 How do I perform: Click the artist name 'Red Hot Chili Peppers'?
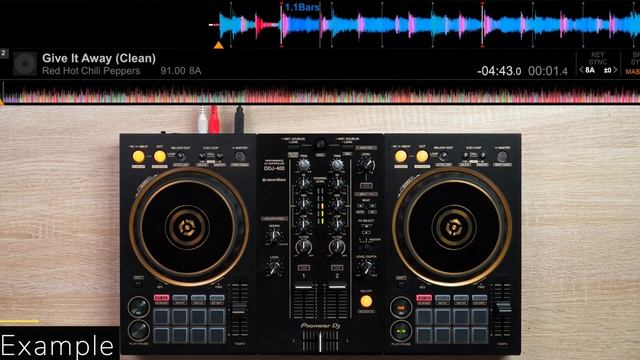tap(91, 71)
